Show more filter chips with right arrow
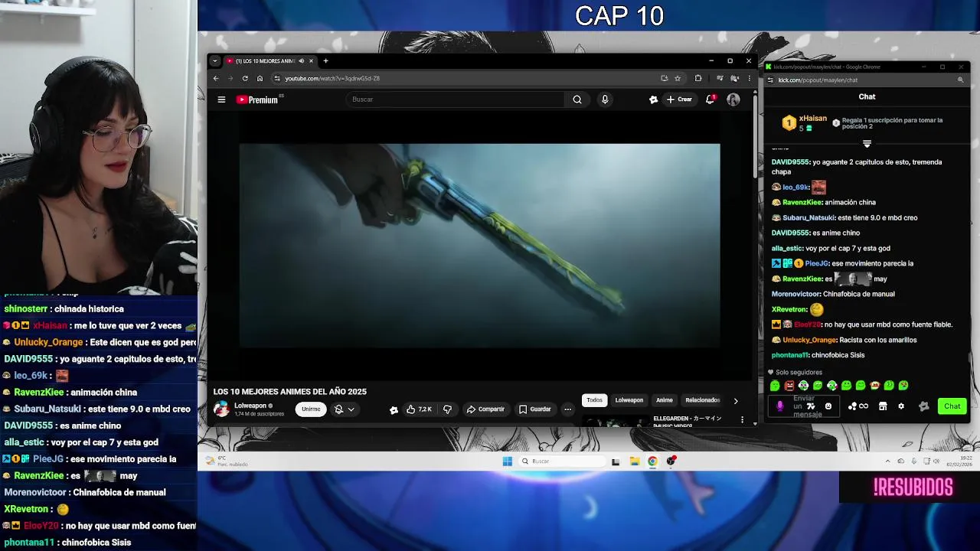This screenshot has height=551, width=980. [x=736, y=400]
